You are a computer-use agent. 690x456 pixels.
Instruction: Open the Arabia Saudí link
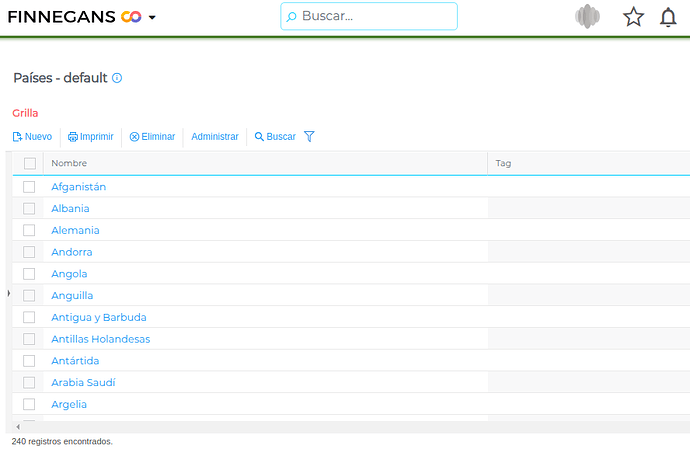coord(83,382)
